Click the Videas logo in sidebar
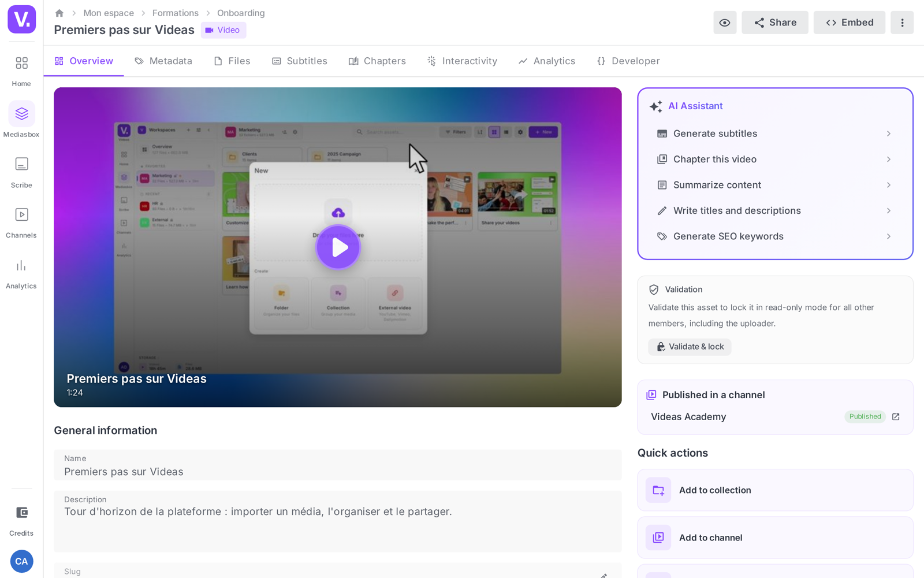Viewport: 924px width, 578px height. [x=21, y=19]
